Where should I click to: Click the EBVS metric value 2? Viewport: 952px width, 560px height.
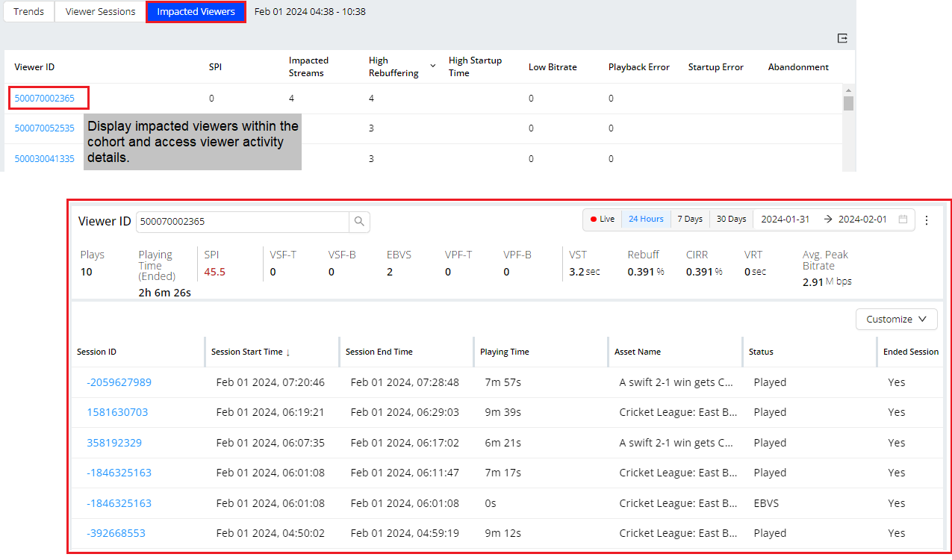point(390,272)
